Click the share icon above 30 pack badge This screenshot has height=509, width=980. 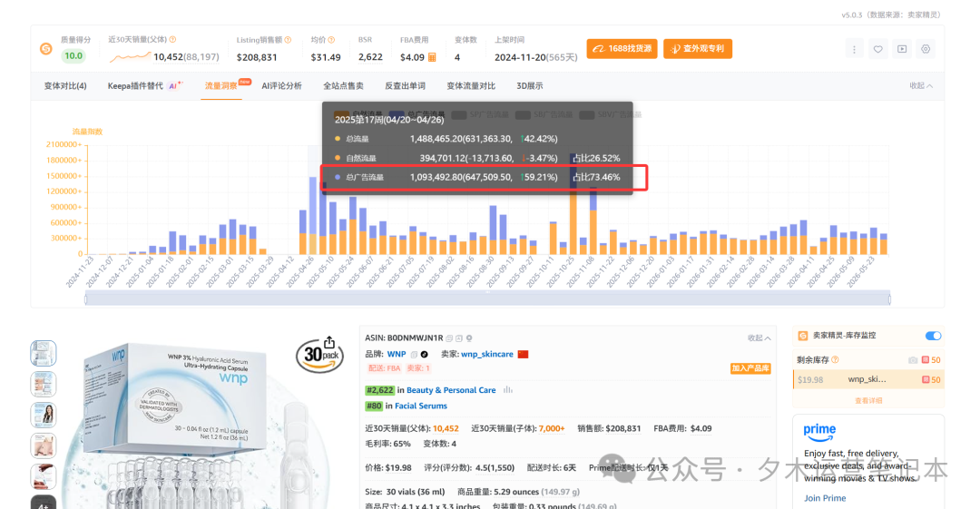(x=329, y=342)
